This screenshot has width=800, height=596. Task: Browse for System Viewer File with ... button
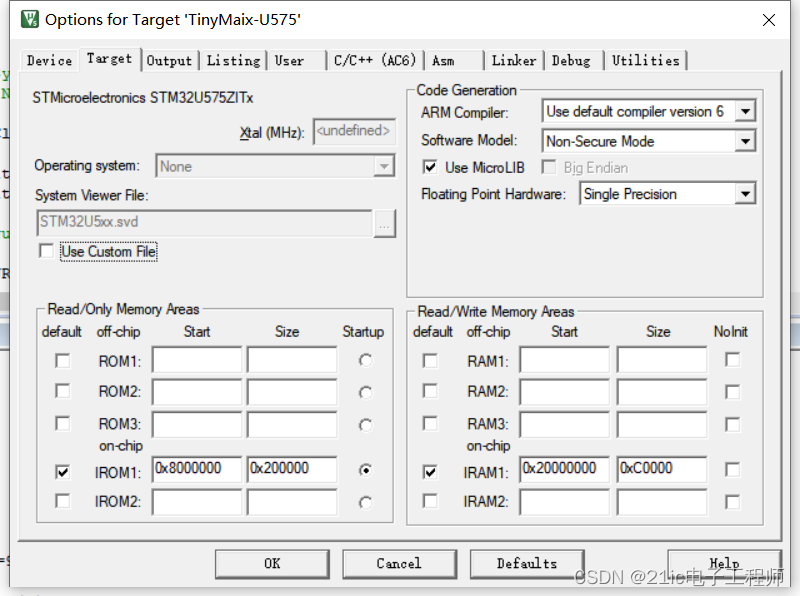(385, 224)
